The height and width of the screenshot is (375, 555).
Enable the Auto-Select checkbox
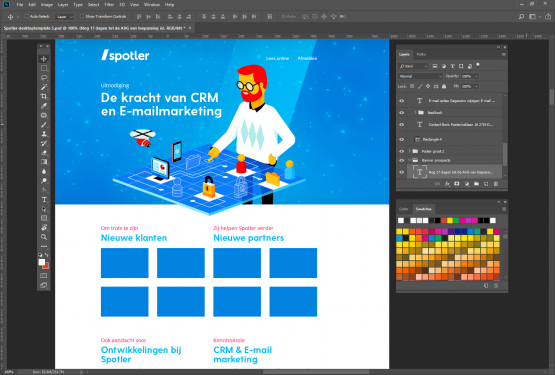27,16
